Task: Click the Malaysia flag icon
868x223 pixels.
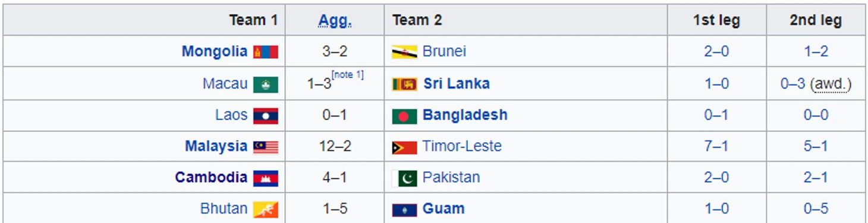Action: point(266,147)
